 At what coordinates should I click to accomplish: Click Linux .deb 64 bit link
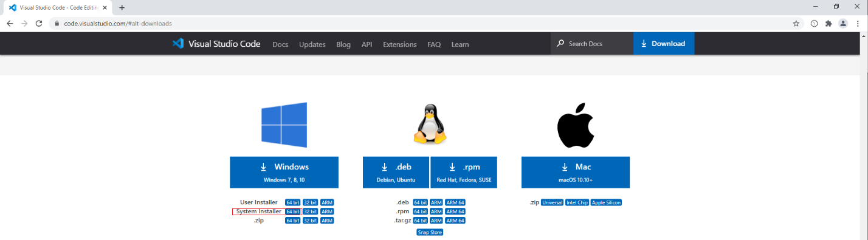[421, 202]
